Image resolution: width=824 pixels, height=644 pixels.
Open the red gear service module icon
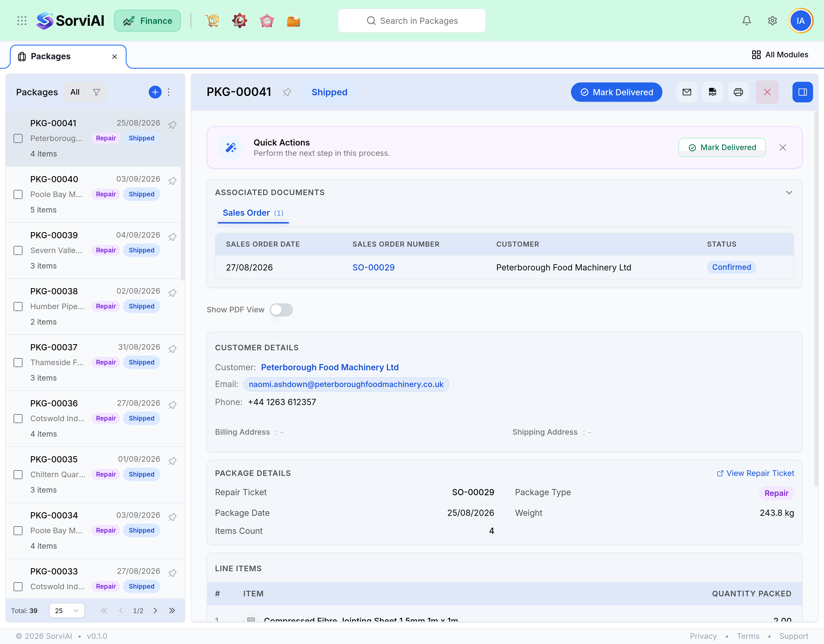pos(239,21)
